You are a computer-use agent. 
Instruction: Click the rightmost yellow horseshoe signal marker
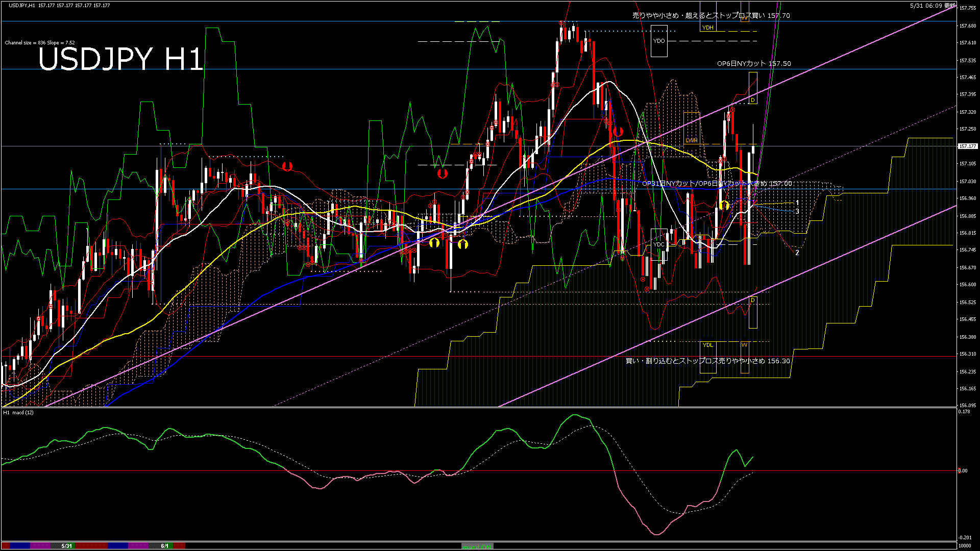coord(724,205)
